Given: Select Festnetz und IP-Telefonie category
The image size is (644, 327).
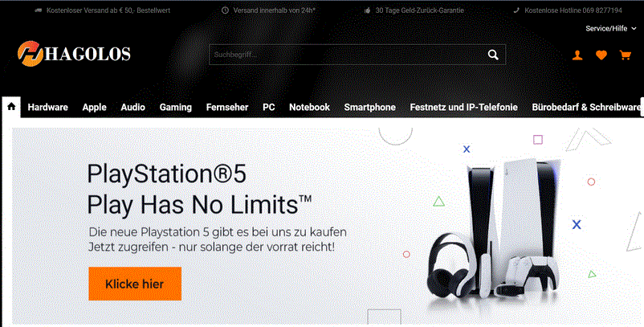Looking at the screenshot, I should coord(463,107).
